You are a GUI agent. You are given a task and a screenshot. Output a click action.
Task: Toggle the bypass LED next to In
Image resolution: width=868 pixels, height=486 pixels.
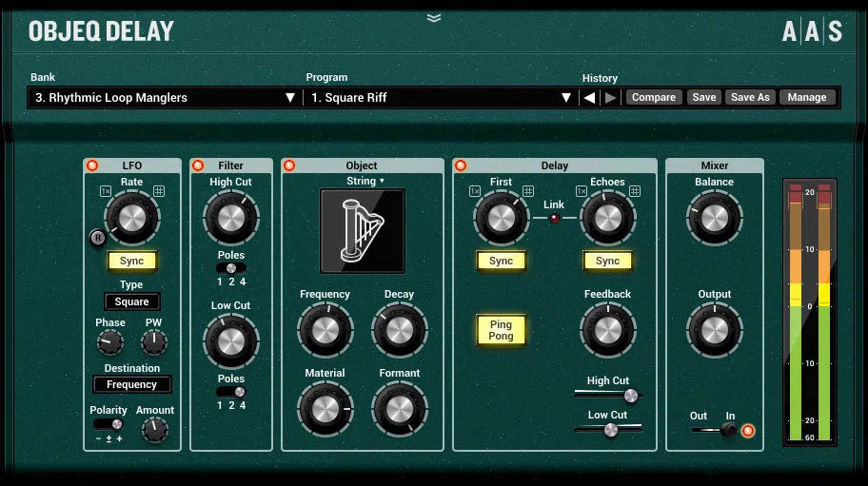point(748,431)
